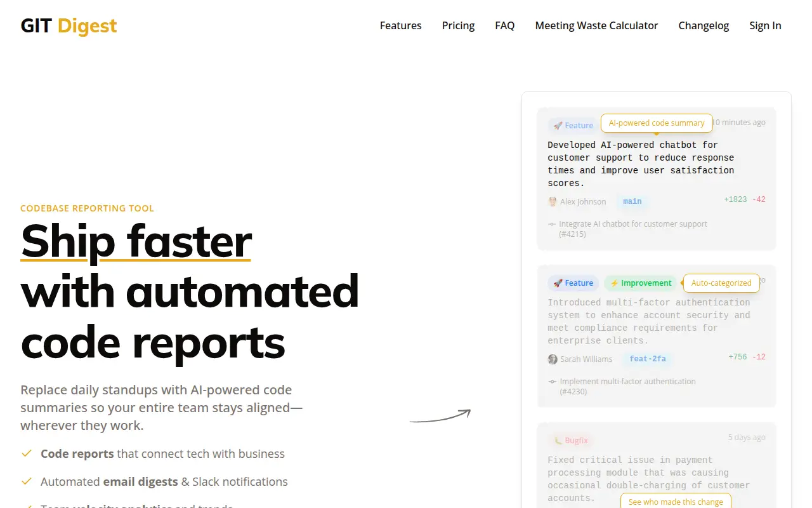812x508 pixels.
Task: Click the AI-powered chatbot summary text
Action: 641,164
